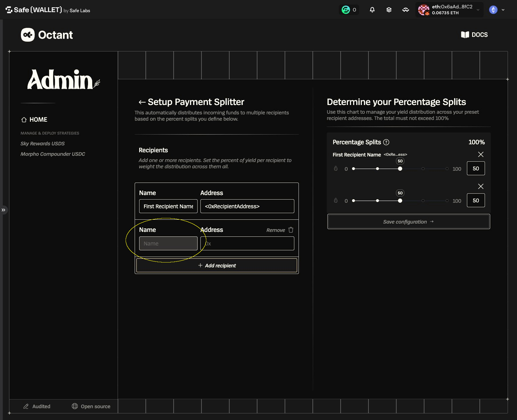Click the Safe Wallet logo
This screenshot has width=517, height=420.
tap(48, 10)
